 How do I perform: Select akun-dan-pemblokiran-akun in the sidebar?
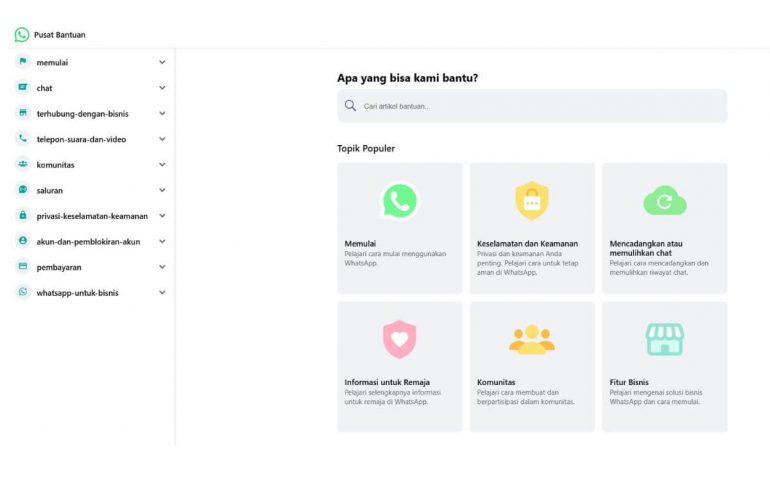click(x=88, y=241)
